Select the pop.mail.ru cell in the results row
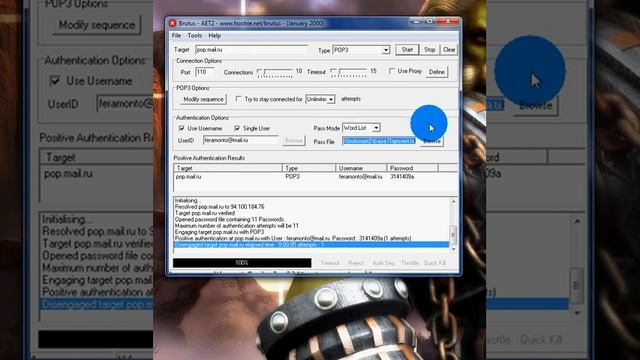640x360 pixels. click(188, 177)
